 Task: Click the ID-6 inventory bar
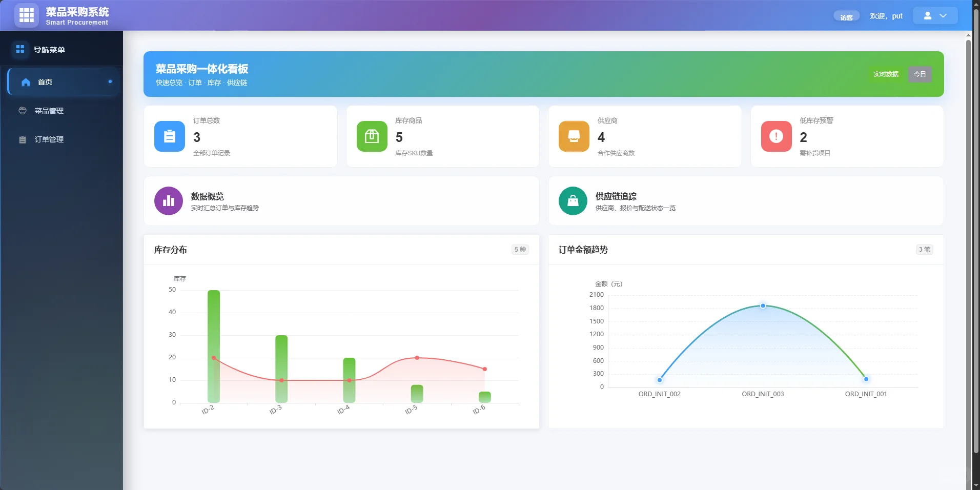tap(485, 397)
